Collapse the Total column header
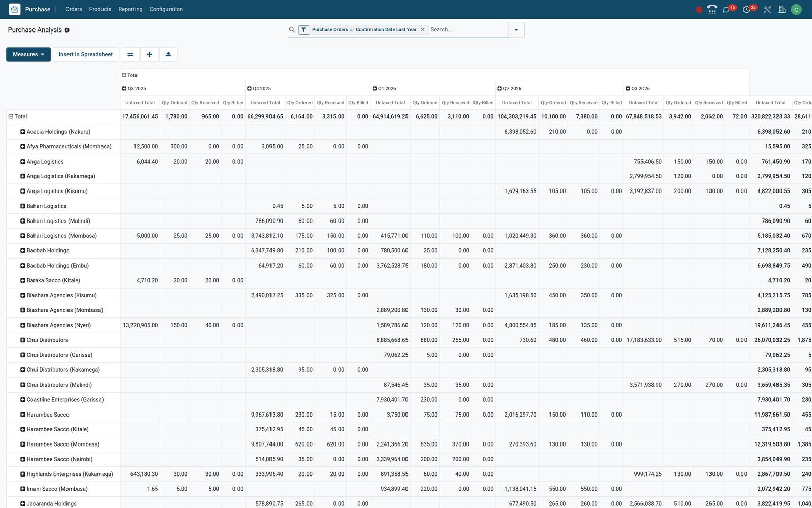This screenshot has height=508, width=812. [130, 75]
